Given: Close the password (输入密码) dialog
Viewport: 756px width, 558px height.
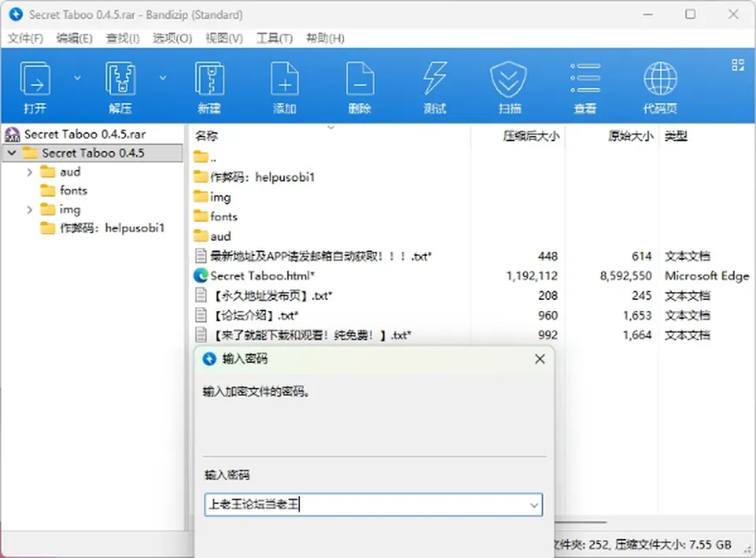Looking at the screenshot, I should click(x=540, y=359).
